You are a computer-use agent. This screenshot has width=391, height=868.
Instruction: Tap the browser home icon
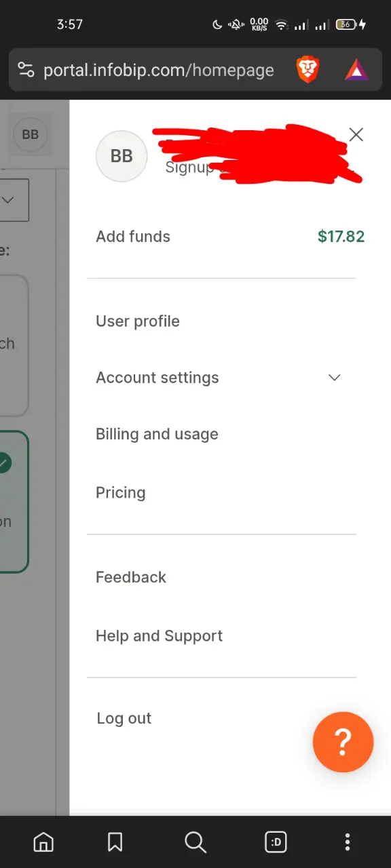tap(43, 842)
